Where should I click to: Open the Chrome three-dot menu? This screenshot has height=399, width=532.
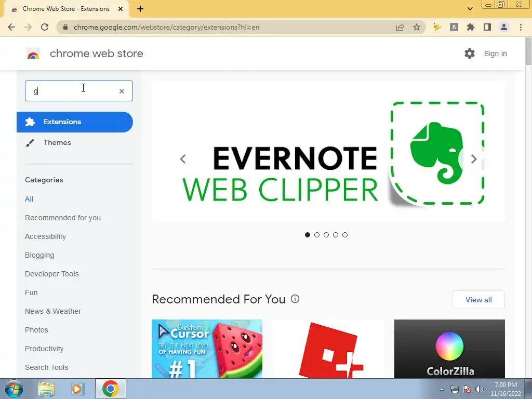coord(521,27)
